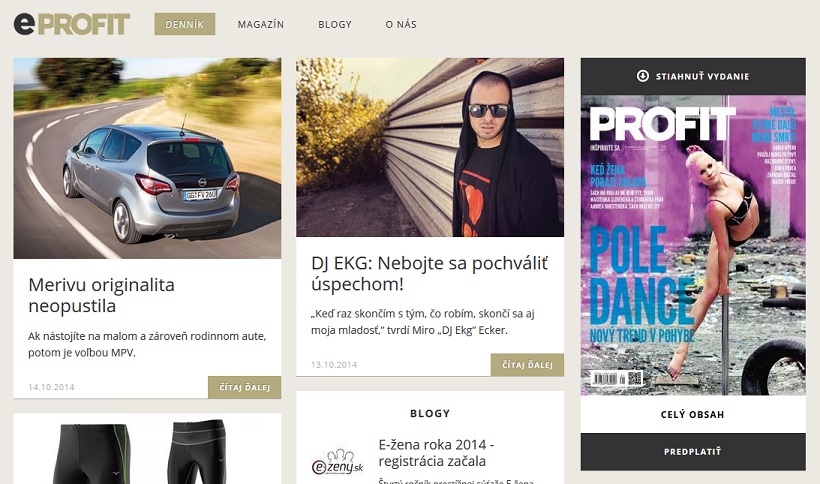Open the Opel Meriva car photo
Viewport: 820px width, 484px height.
coord(147,158)
